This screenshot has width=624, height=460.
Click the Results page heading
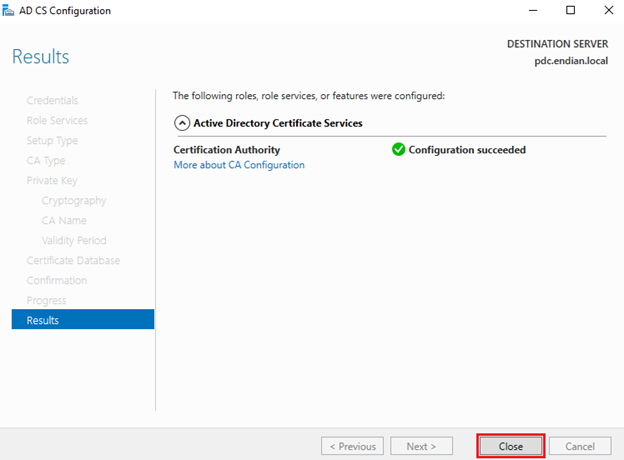(x=41, y=57)
